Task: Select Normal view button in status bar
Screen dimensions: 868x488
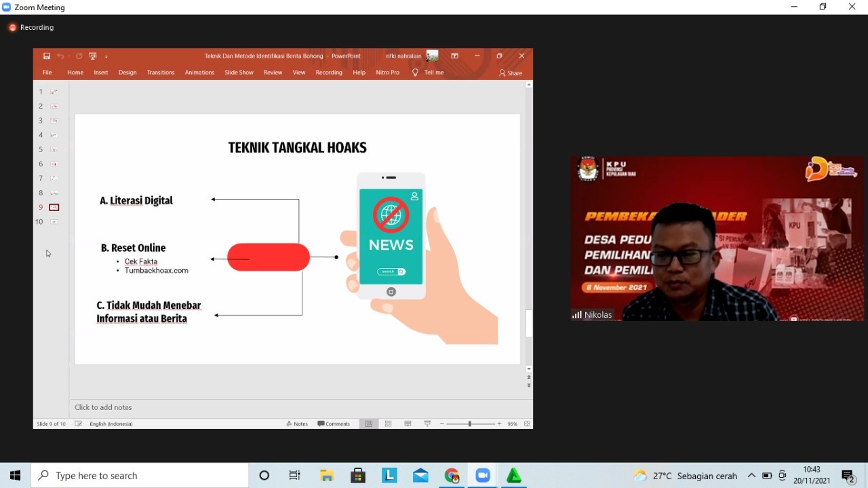Action: [x=369, y=424]
